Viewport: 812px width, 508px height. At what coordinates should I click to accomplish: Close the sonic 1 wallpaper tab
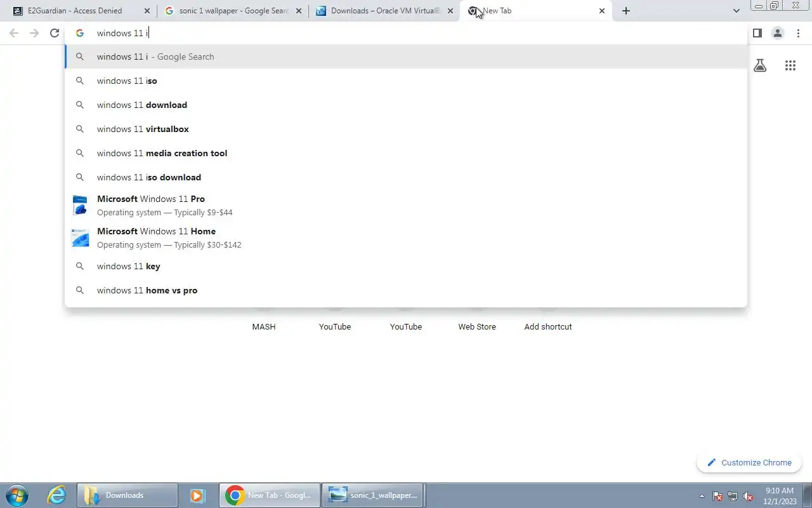(299, 11)
